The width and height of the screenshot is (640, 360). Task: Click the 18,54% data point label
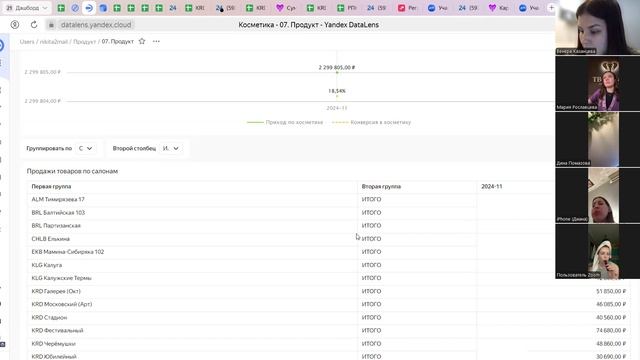tap(337, 91)
